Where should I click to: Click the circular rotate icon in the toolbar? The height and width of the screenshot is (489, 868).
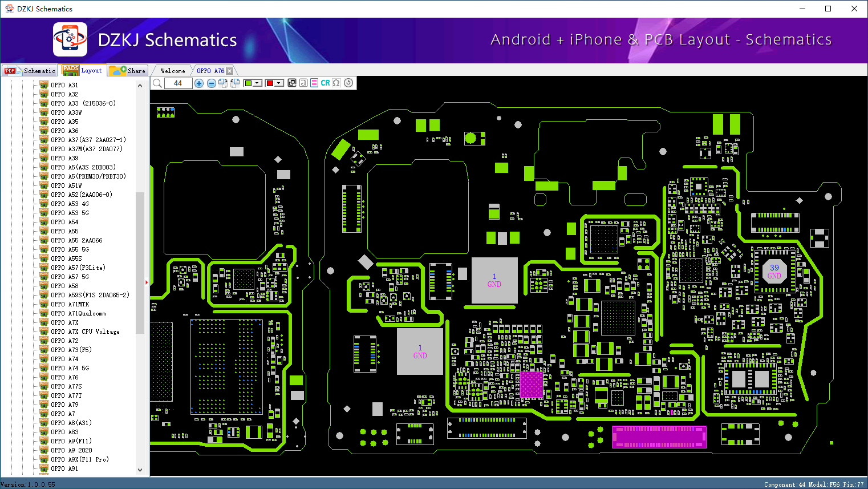click(x=348, y=83)
